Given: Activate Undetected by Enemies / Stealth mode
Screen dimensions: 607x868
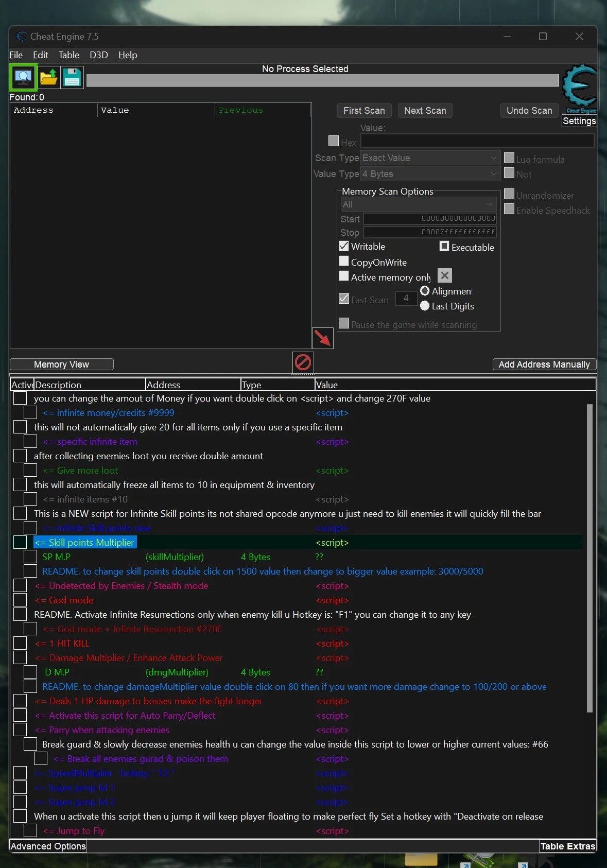Looking at the screenshot, I should click(20, 585).
